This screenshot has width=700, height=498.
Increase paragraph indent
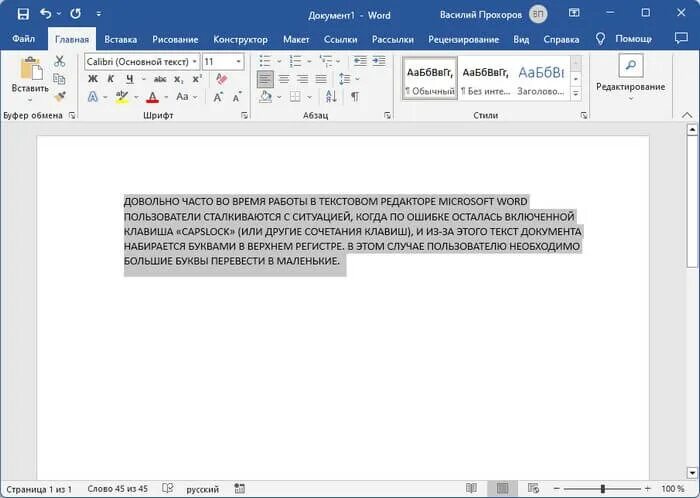click(x=379, y=61)
